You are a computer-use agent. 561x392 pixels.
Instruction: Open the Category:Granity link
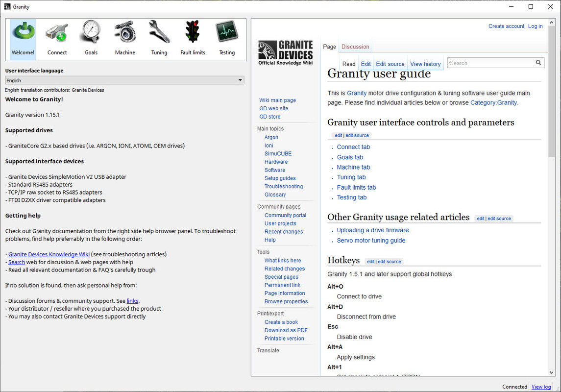[493, 102]
